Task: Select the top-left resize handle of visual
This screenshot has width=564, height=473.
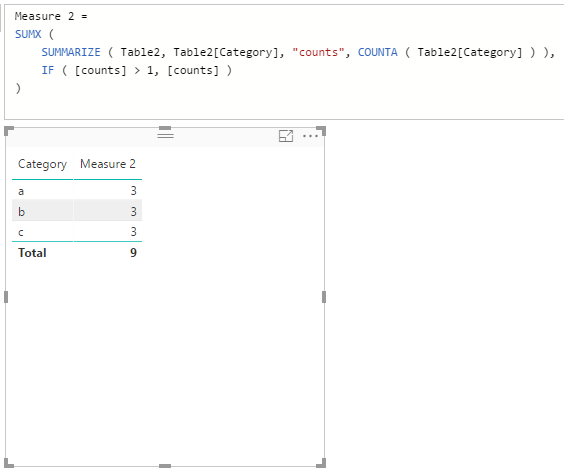Action: (9, 131)
